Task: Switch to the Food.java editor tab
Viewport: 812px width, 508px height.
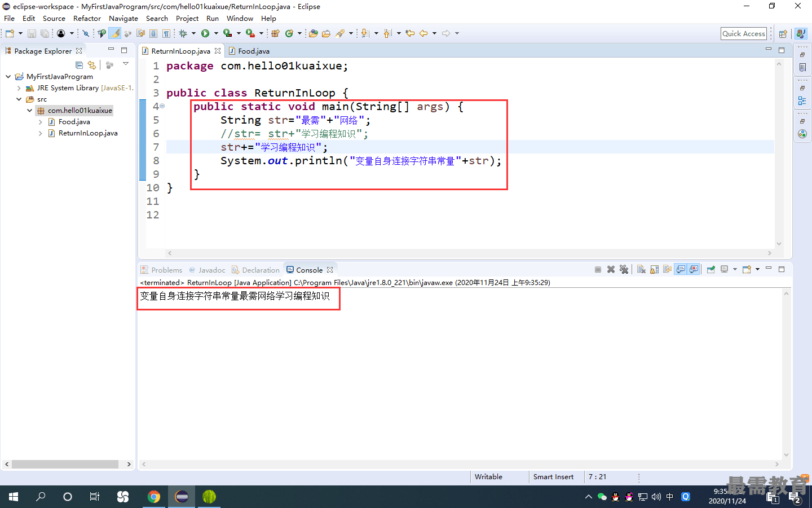Action: pyautogui.click(x=249, y=51)
